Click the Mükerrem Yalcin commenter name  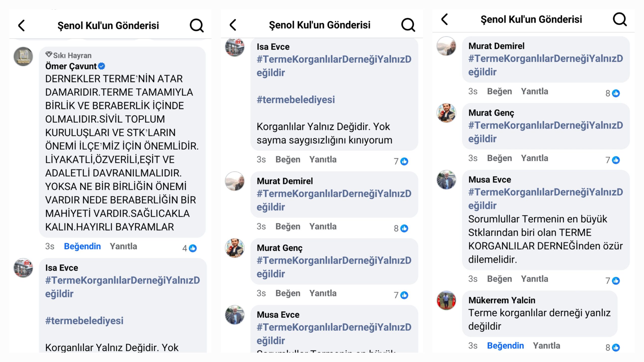502,300
